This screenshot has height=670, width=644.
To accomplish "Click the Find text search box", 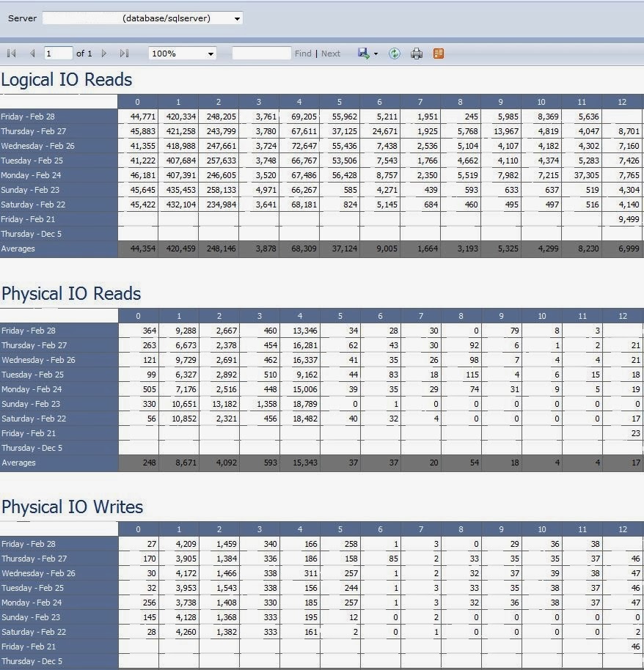I will pyautogui.click(x=261, y=54).
